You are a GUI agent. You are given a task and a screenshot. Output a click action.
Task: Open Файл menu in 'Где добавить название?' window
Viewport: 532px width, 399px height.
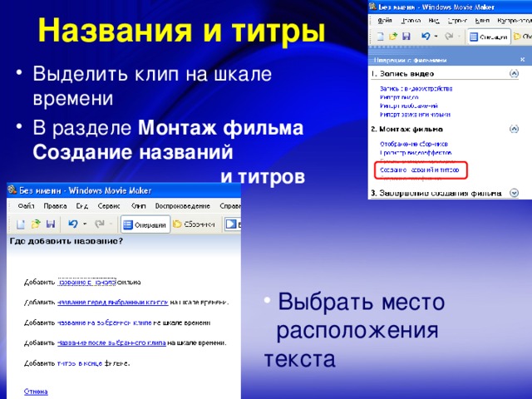point(26,206)
